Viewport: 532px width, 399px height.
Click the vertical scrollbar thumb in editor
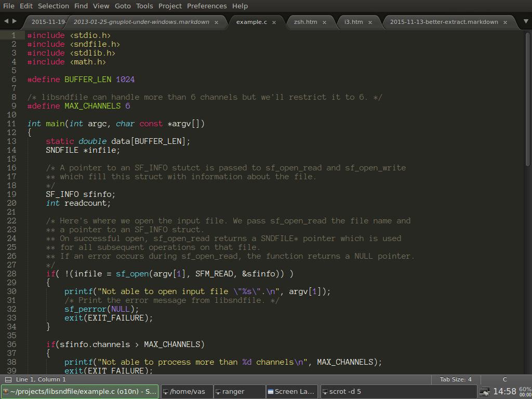(528, 99)
